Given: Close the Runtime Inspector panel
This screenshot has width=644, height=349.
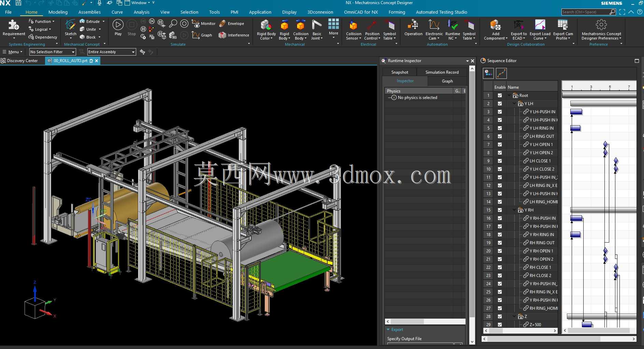Looking at the screenshot, I should 472,61.
